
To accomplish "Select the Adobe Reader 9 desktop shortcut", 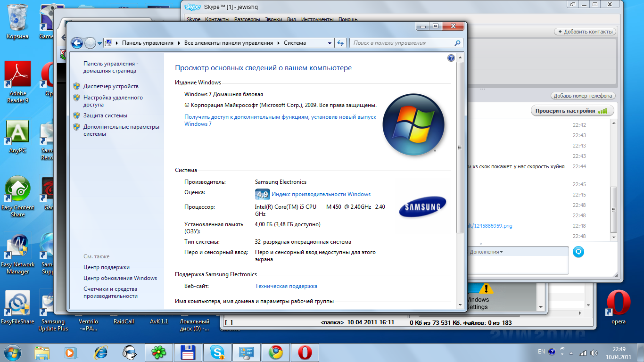I will pos(18,82).
